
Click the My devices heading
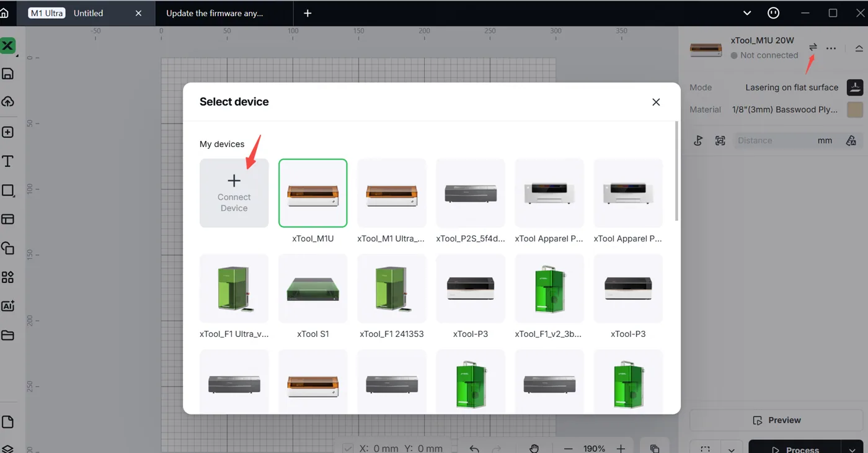[222, 144]
